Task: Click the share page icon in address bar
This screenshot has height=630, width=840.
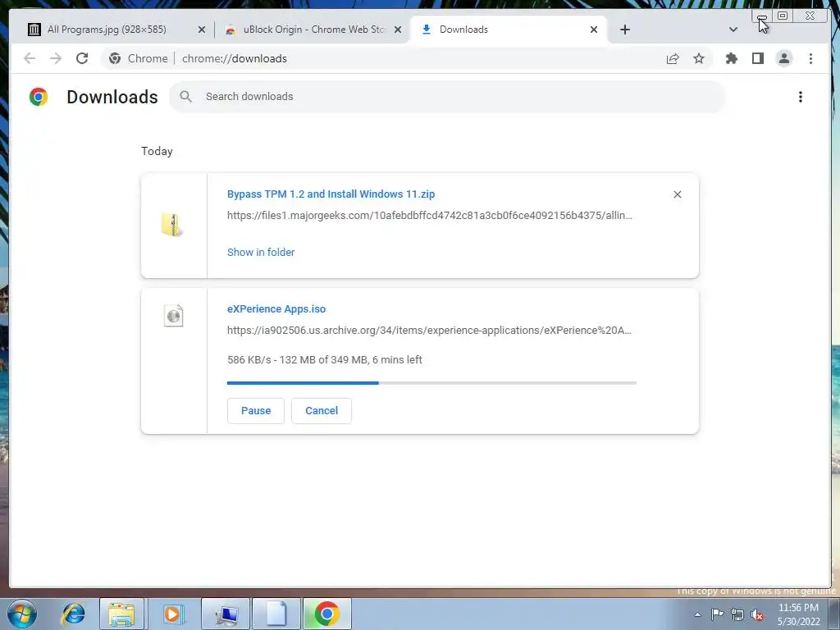Action: [x=673, y=58]
